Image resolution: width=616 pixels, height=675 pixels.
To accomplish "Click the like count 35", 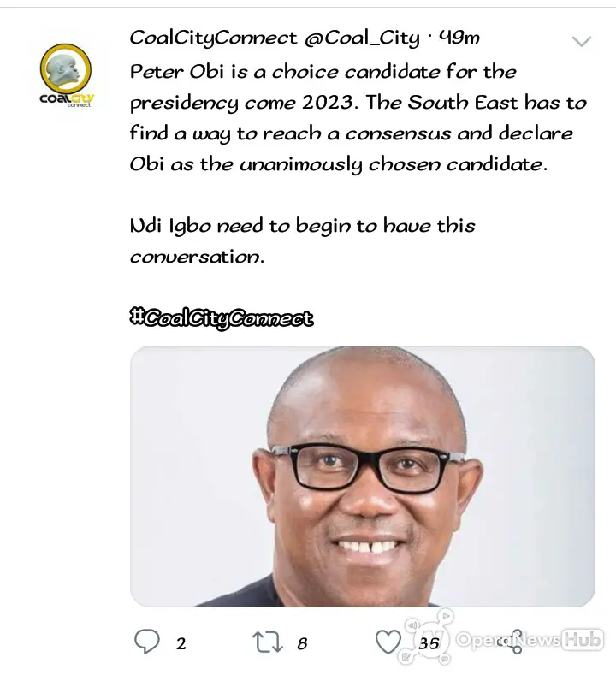I will (x=429, y=643).
